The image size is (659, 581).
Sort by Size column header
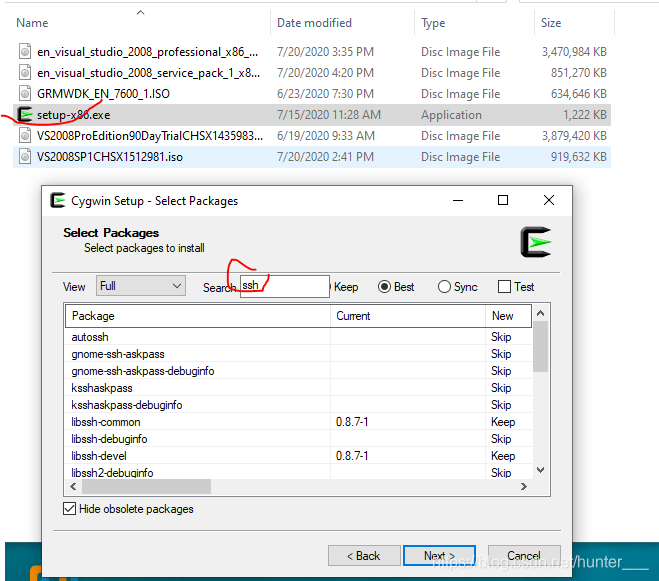(x=551, y=23)
